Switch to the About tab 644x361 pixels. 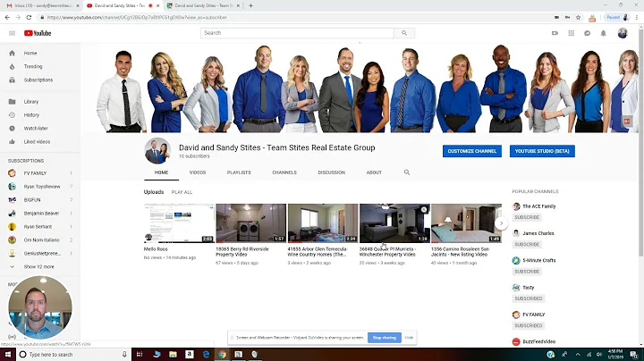coord(374,172)
